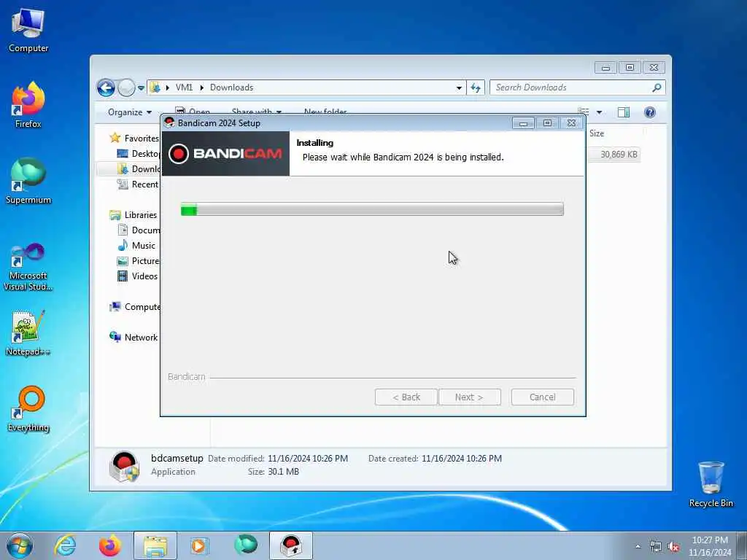Open Windows Media Player from taskbar
The width and height of the screenshot is (747, 560).
pyautogui.click(x=198, y=545)
